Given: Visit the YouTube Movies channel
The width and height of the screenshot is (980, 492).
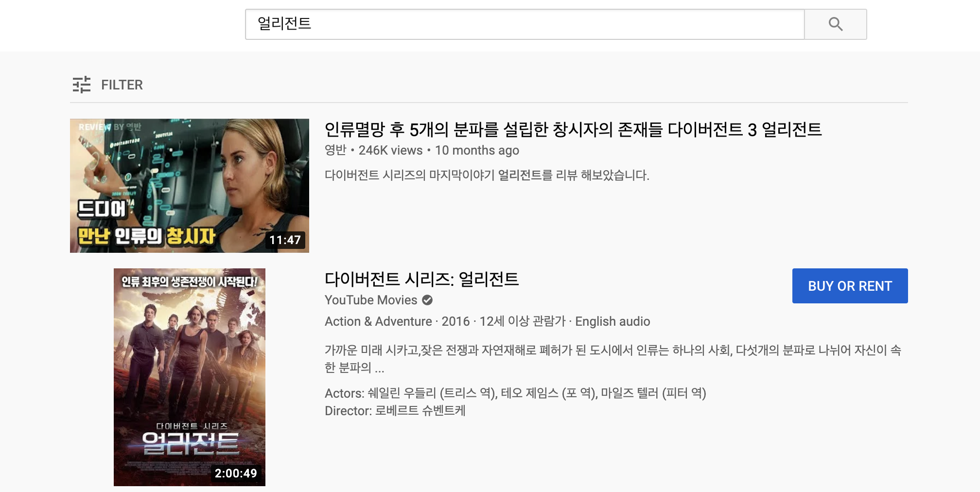Looking at the screenshot, I should [x=371, y=300].
